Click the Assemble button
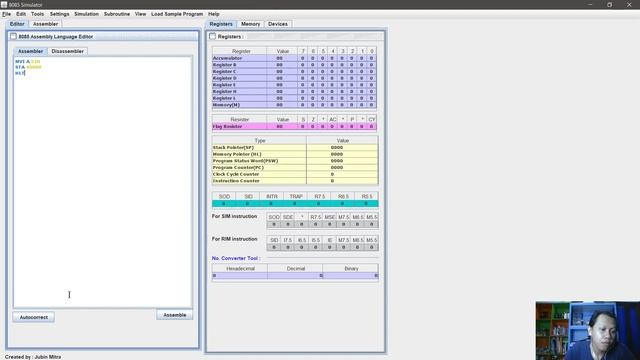This screenshot has height=360, width=640. (175, 315)
